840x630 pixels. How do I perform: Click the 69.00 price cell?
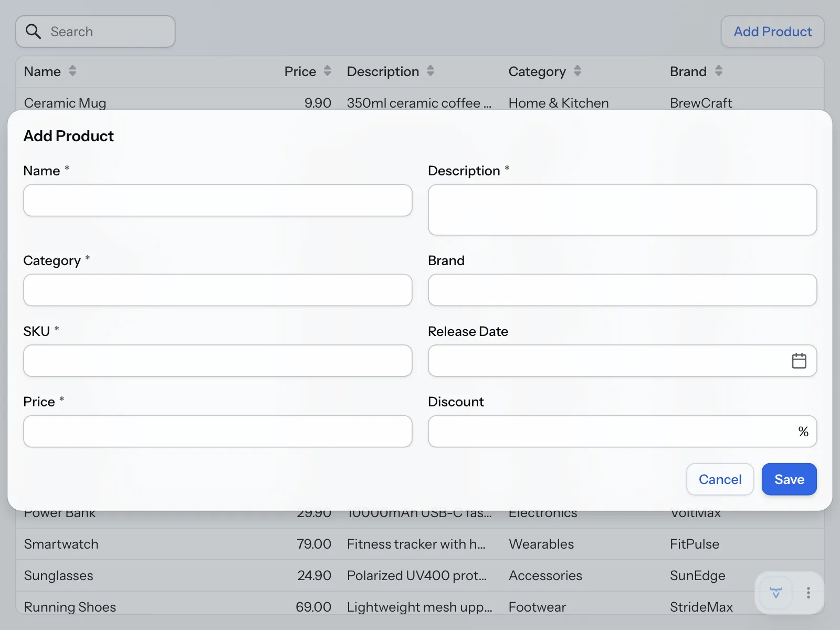[x=313, y=607]
